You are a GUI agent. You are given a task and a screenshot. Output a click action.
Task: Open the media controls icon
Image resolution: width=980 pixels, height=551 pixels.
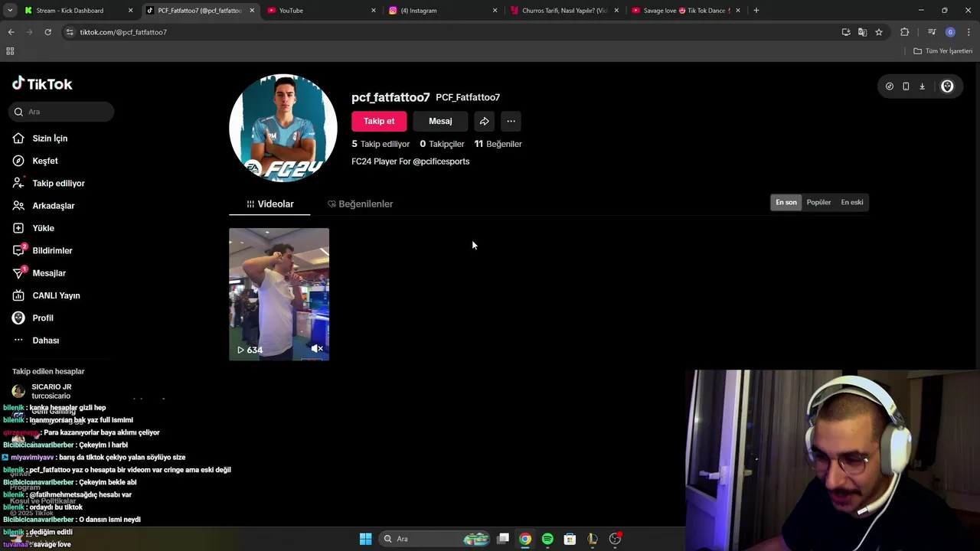click(932, 32)
